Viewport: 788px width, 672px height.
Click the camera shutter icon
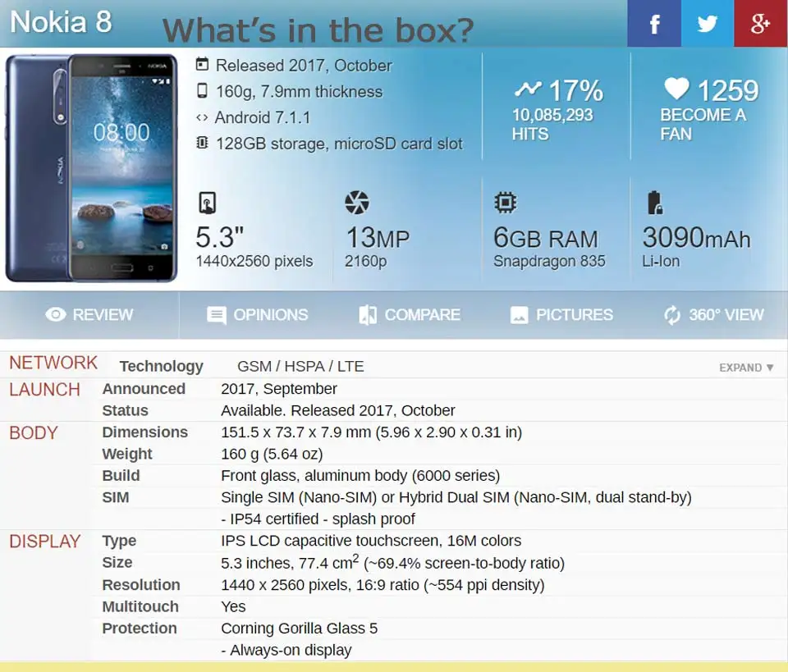tap(357, 203)
